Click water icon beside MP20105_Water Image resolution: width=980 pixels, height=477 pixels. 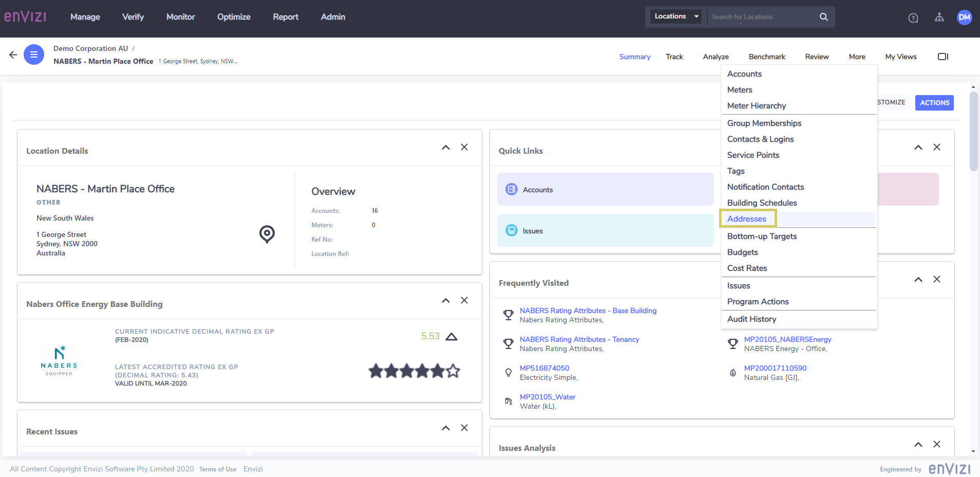[508, 401]
